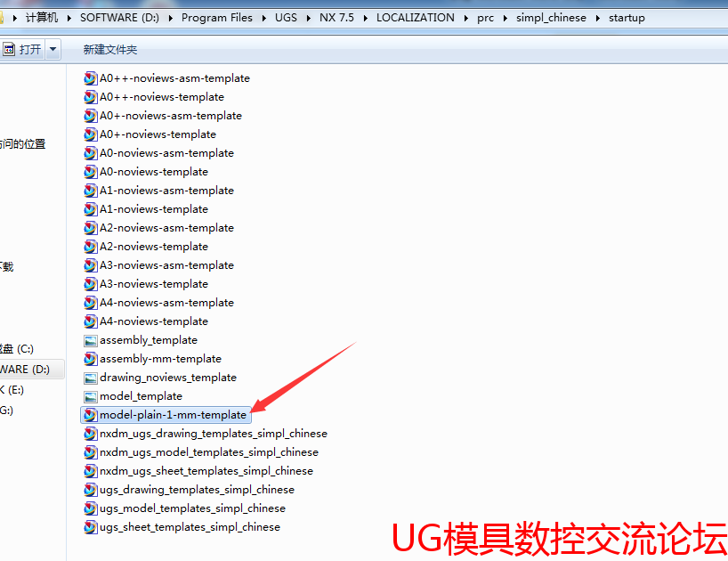
Task: Go to LOCALIZATION in the address bar
Action: 416,18
